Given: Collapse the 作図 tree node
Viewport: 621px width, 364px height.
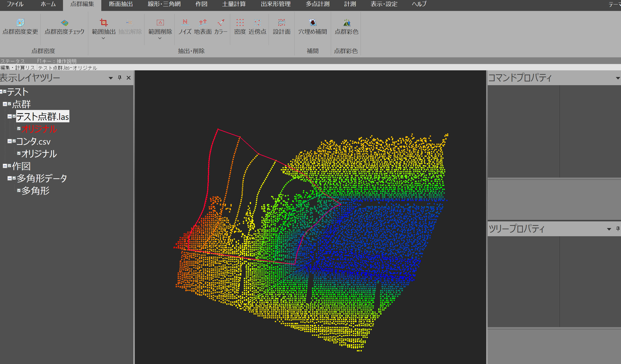Looking at the screenshot, I should tap(5, 166).
